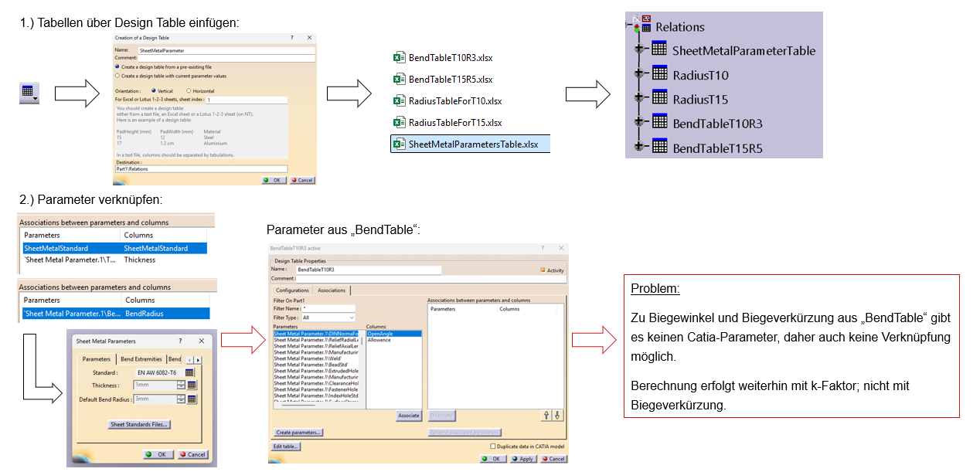Click the RadiusT10 design table icon
The width and height of the screenshot is (980, 472).
[659, 74]
